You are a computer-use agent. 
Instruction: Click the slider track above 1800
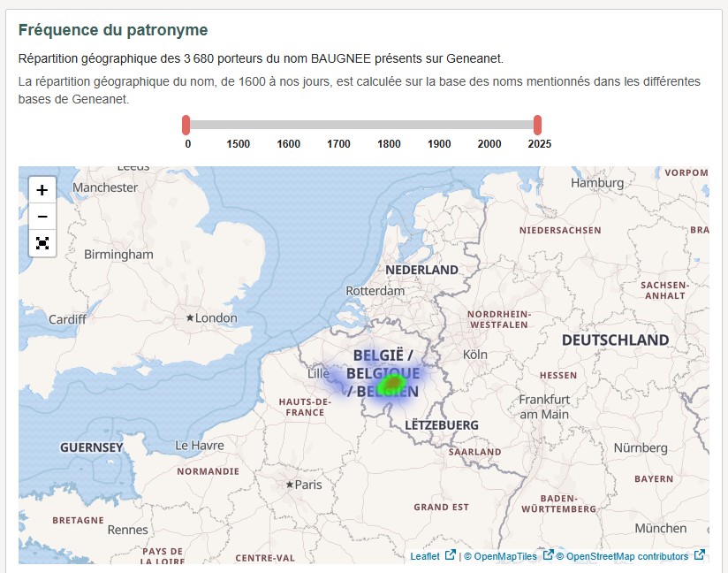tap(389, 125)
